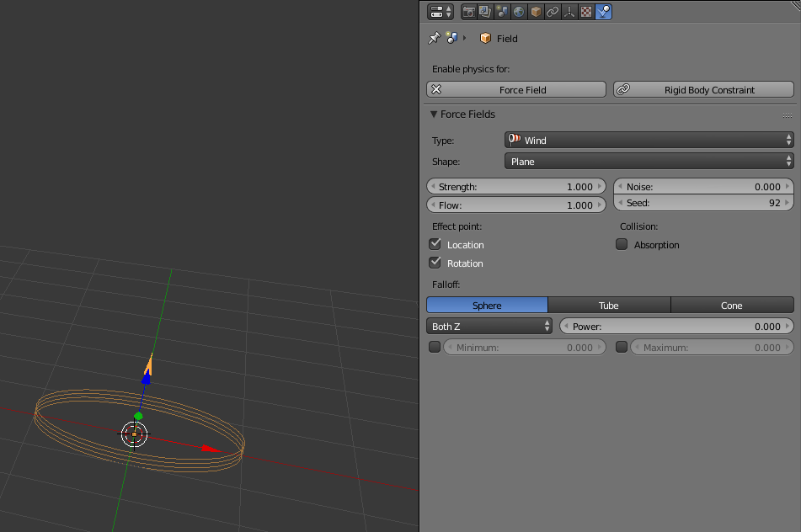
Task: Click the Strength value slider
Action: click(515, 186)
